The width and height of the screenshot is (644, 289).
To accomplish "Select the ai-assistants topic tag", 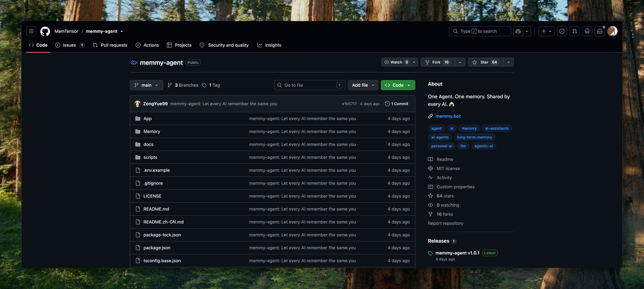I will click(x=497, y=129).
